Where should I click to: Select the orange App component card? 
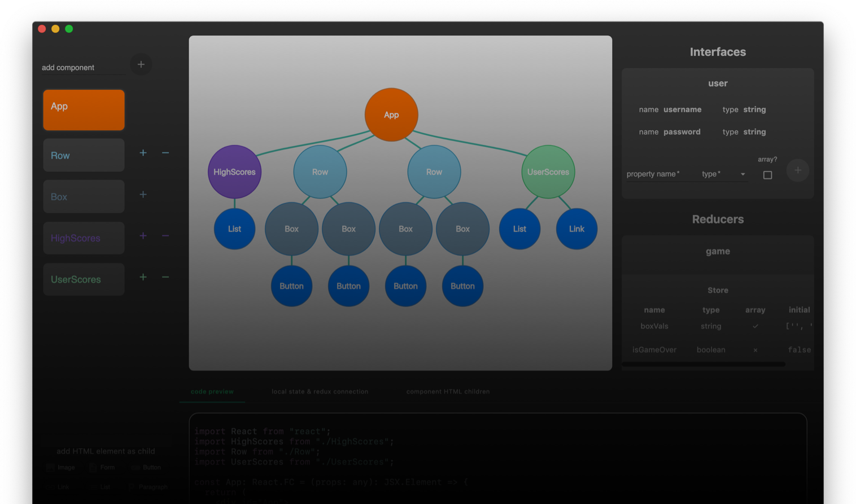pyautogui.click(x=84, y=110)
